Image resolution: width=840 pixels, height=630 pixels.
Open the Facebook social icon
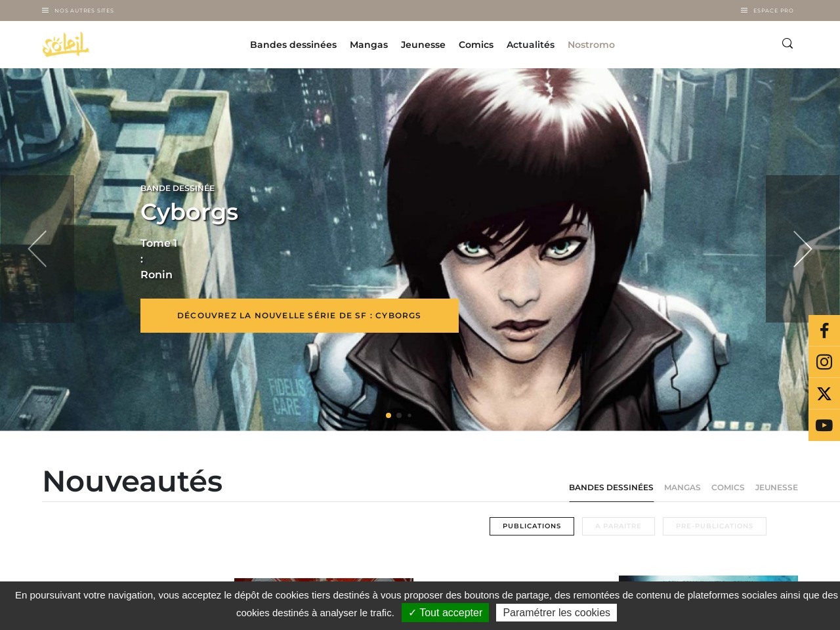click(824, 331)
